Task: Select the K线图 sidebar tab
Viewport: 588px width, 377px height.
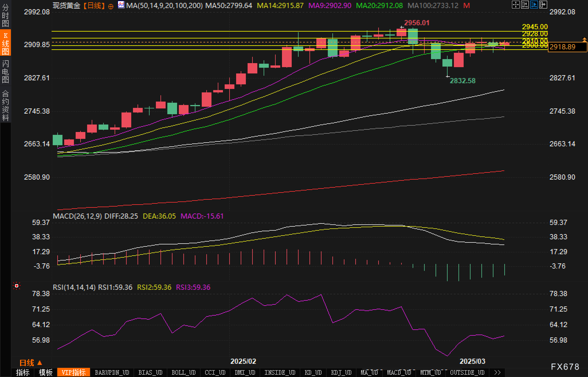Action: click(x=5, y=43)
